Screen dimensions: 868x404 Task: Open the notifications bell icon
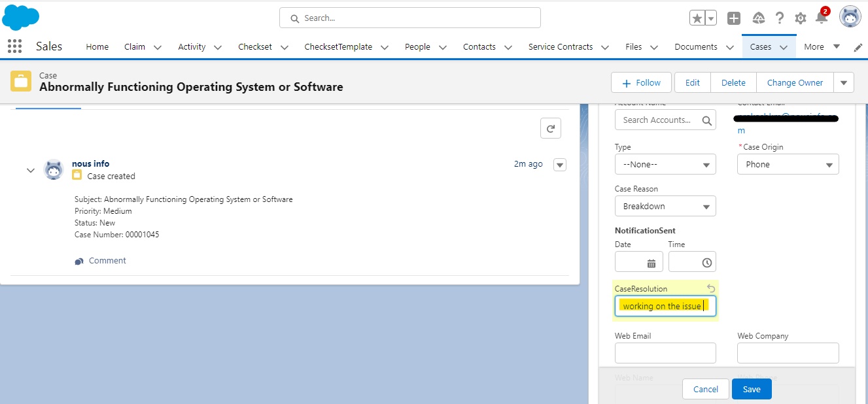coord(822,18)
